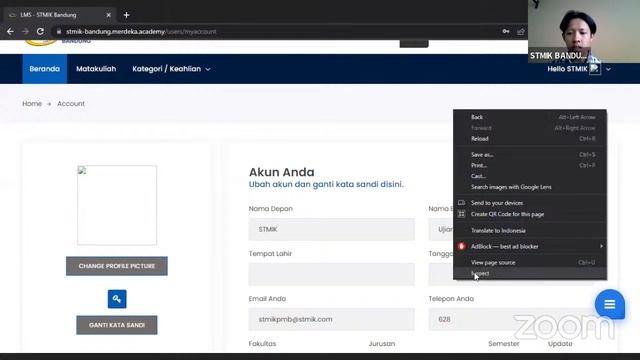Choose Reload in the context menu
The height and width of the screenshot is (360, 640).
point(530,139)
